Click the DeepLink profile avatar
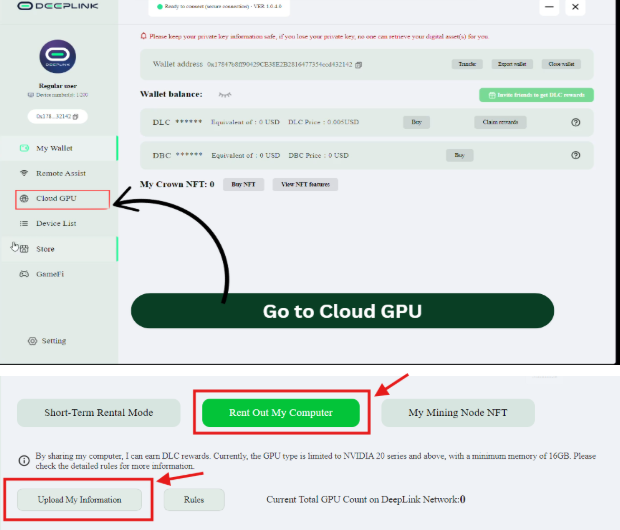The width and height of the screenshot is (620, 530). tap(58, 57)
